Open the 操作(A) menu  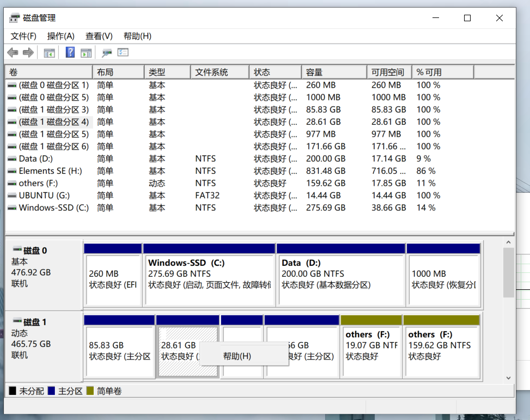[61, 36]
